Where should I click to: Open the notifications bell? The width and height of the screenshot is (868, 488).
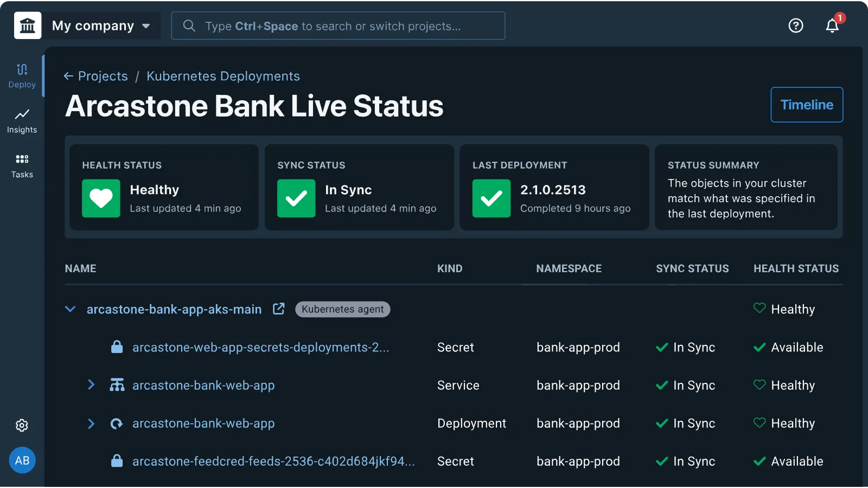coord(832,25)
